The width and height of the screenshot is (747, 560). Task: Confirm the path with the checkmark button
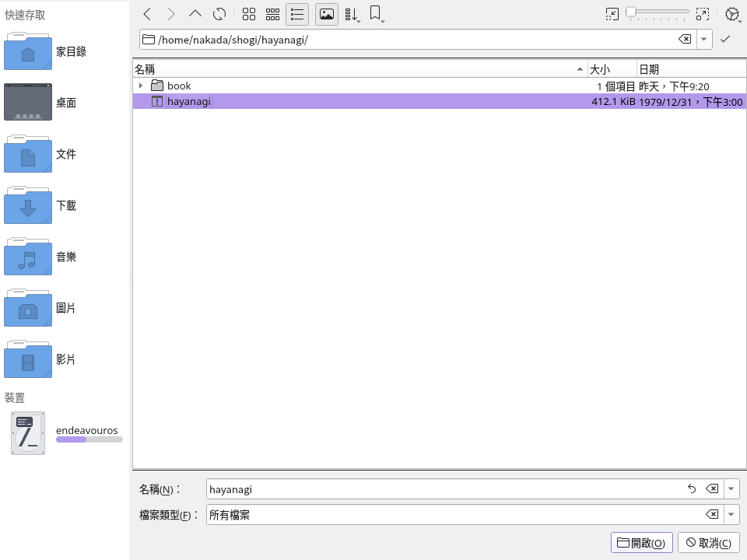point(725,39)
